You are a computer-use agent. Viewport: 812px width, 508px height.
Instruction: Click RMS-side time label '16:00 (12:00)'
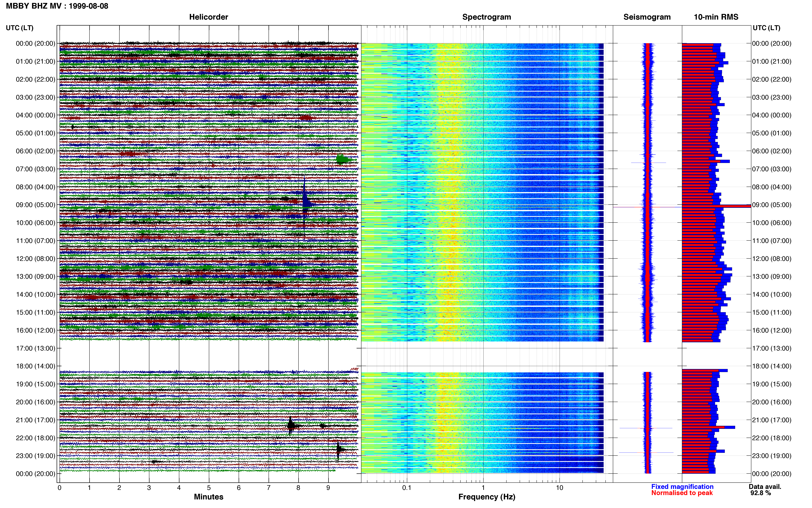pyautogui.click(x=772, y=330)
